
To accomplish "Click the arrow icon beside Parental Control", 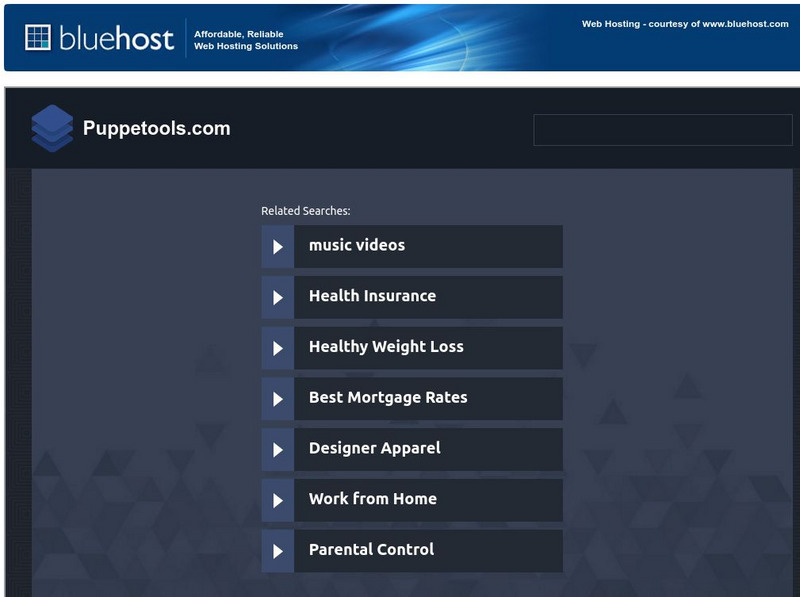I will [277, 550].
